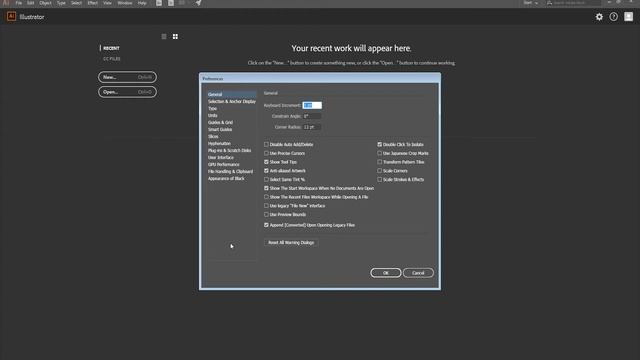Screen dimensions: 640x360
Task: Enable Show The Recent Files Workspace checkbox
Action: coord(266,197)
